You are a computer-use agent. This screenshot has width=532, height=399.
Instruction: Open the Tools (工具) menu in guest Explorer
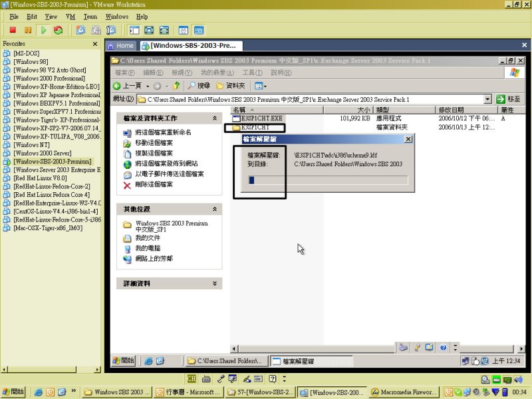(253, 72)
